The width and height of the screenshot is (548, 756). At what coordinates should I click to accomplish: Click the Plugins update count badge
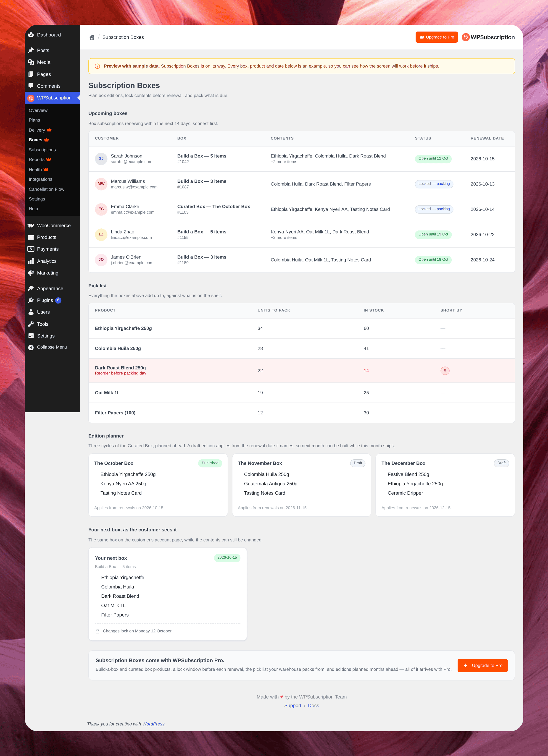click(58, 300)
